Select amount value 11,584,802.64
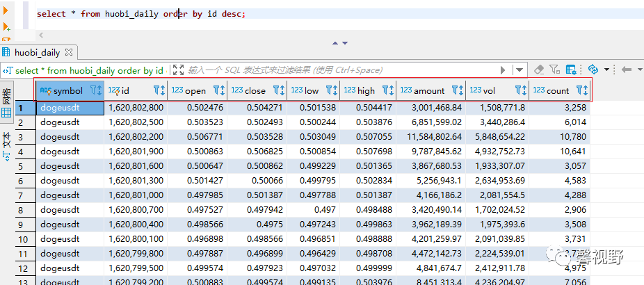The image size is (644, 285). 431,137
